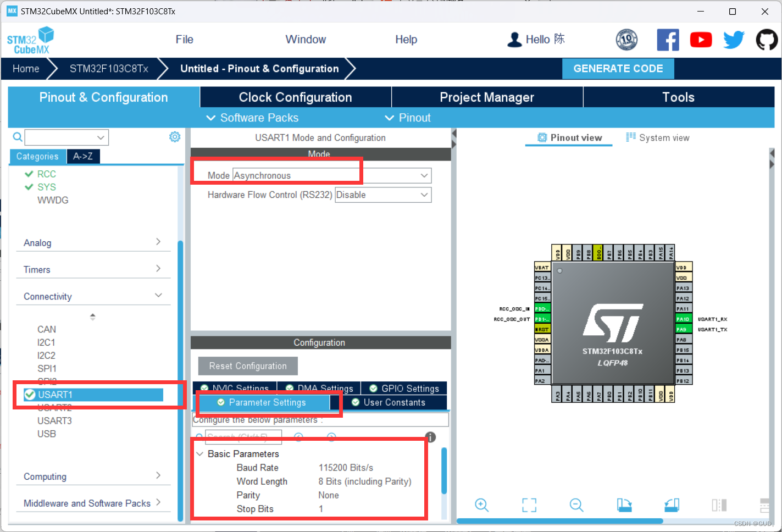This screenshot has width=782, height=532.
Task: Click the parameter list vertical scrollbar
Action: 444,470
